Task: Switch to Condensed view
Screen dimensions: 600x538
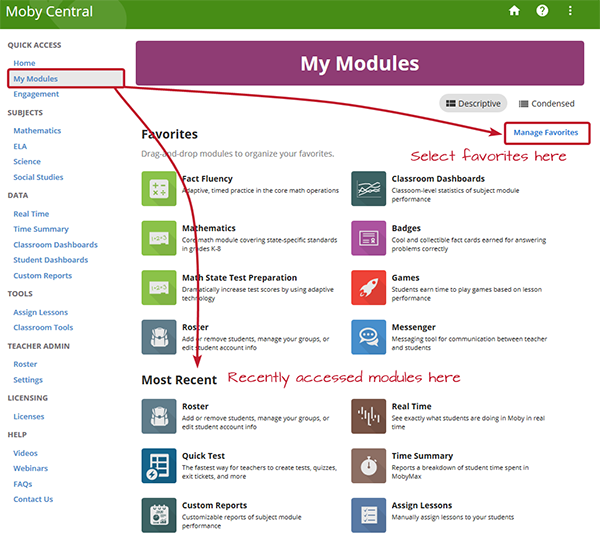Action: coord(546,103)
